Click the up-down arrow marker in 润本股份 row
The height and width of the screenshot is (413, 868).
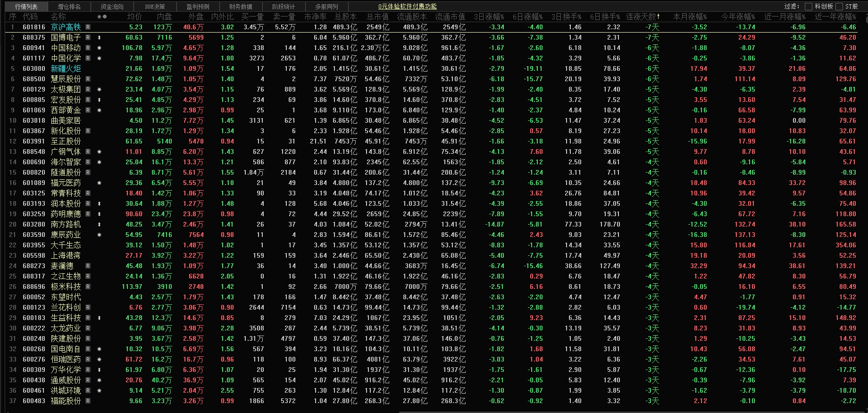coord(99,204)
